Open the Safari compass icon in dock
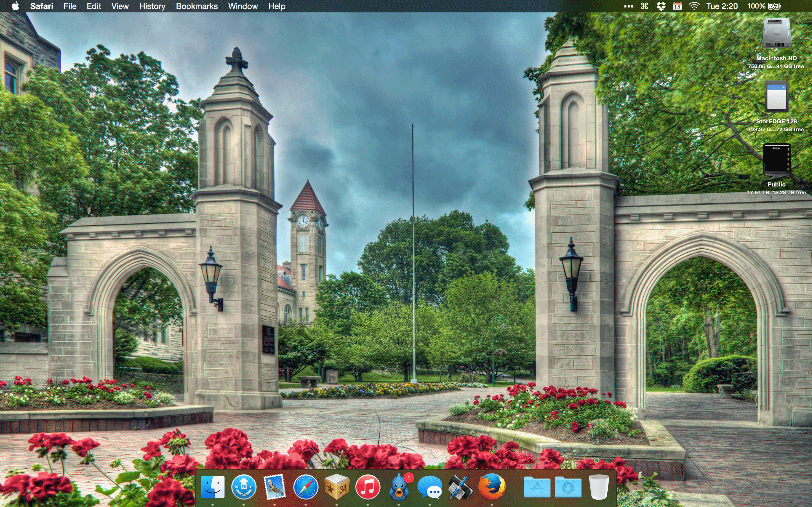Image resolution: width=812 pixels, height=507 pixels. [x=305, y=487]
